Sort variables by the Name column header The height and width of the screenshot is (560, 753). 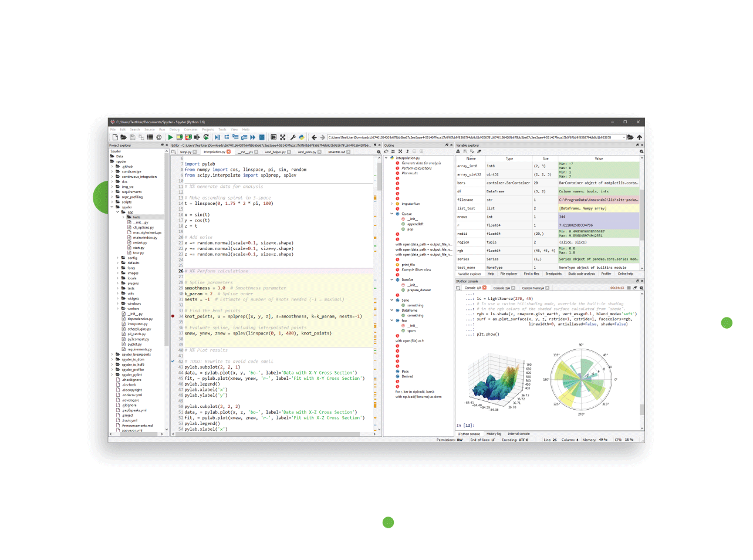pos(471,158)
